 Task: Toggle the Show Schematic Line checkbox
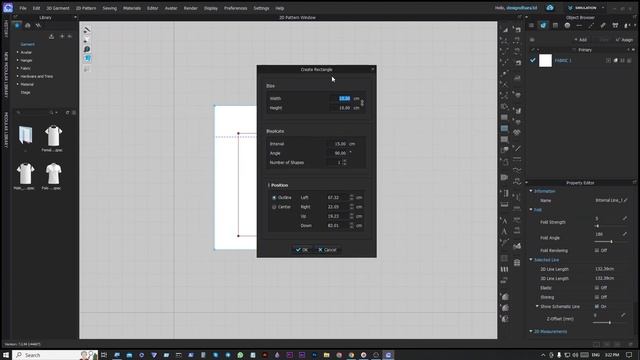(x=597, y=307)
